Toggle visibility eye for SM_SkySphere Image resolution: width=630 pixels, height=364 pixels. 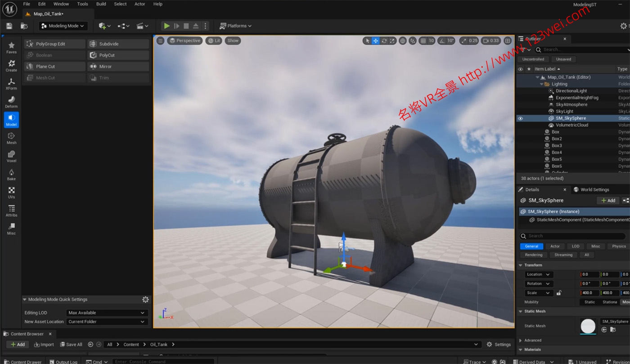pyautogui.click(x=521, y=118)
